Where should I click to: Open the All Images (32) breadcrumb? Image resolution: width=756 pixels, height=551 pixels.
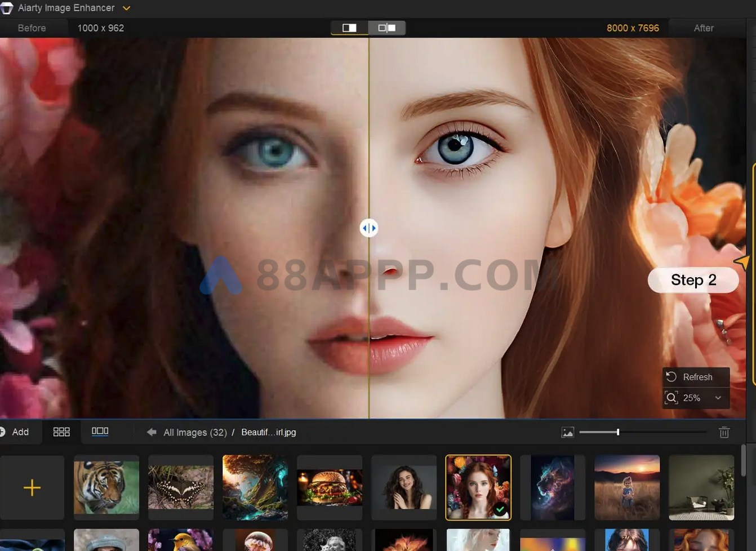(195, 432)
